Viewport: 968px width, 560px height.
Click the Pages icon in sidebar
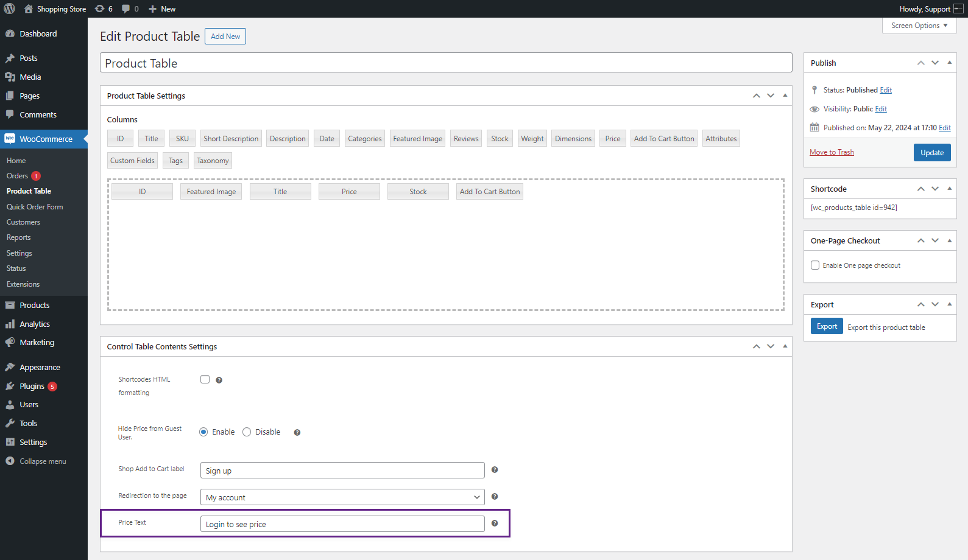pyautogui.click(x=10, y=96)
